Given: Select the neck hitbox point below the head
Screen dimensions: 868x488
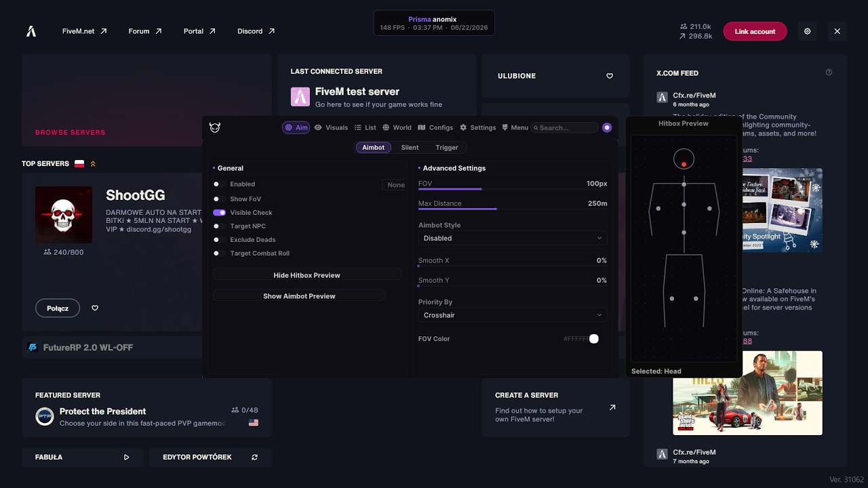Looking at the screenshot, I should coord(684,184).
